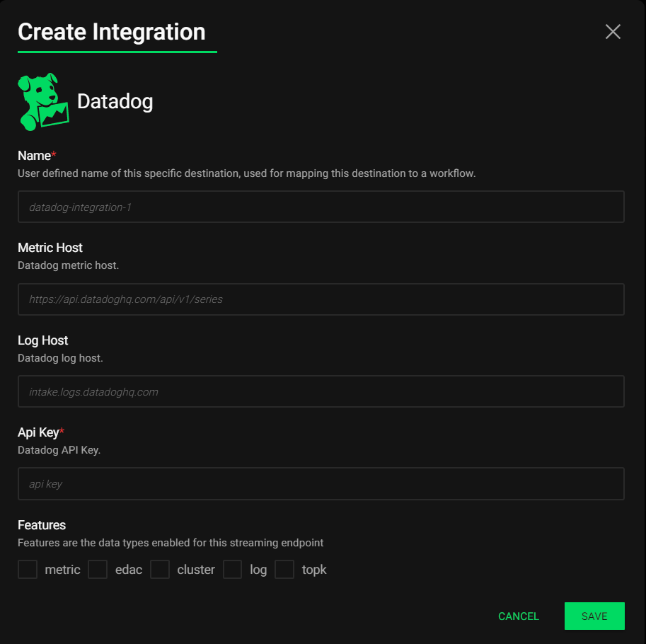Click into the Log Host field

[321, 391]
